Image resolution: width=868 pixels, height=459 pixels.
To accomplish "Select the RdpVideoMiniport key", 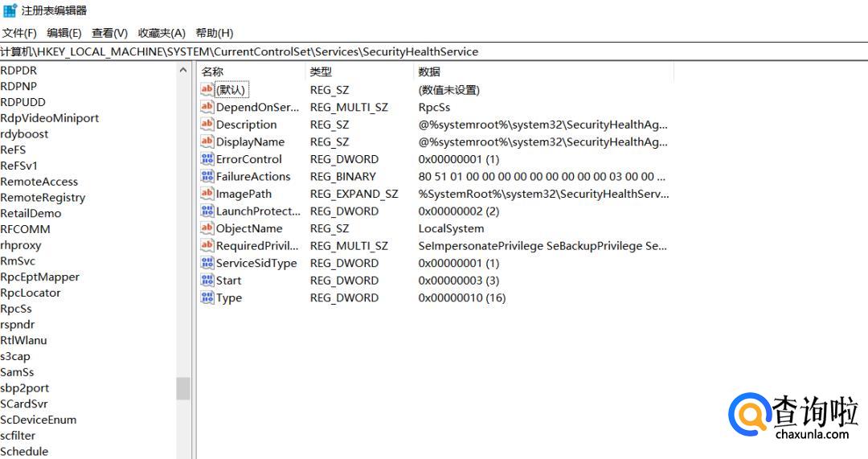I will point(50,118).
